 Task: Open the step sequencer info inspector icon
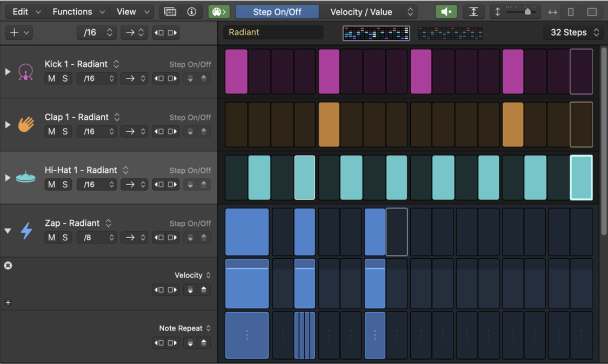192,11
